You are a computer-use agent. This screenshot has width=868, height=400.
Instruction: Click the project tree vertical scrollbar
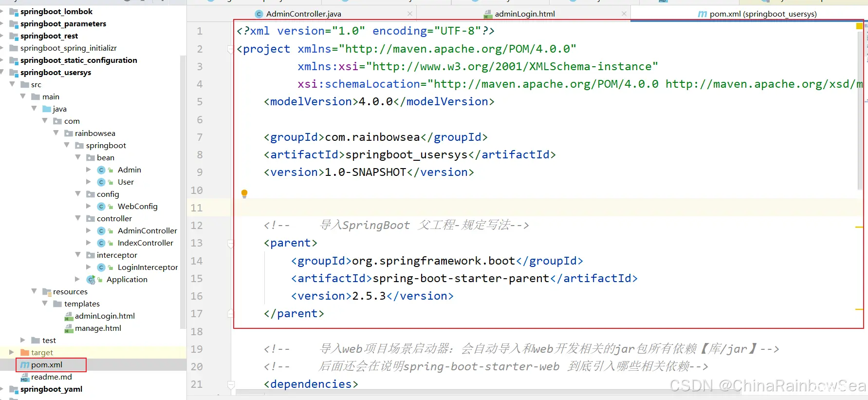(x=183, y=192)
